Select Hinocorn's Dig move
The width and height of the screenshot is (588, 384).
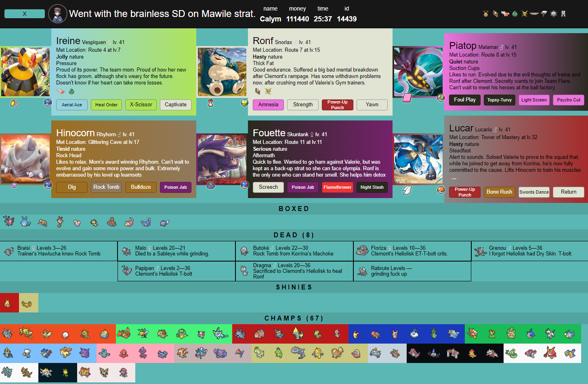coord(72,187)
